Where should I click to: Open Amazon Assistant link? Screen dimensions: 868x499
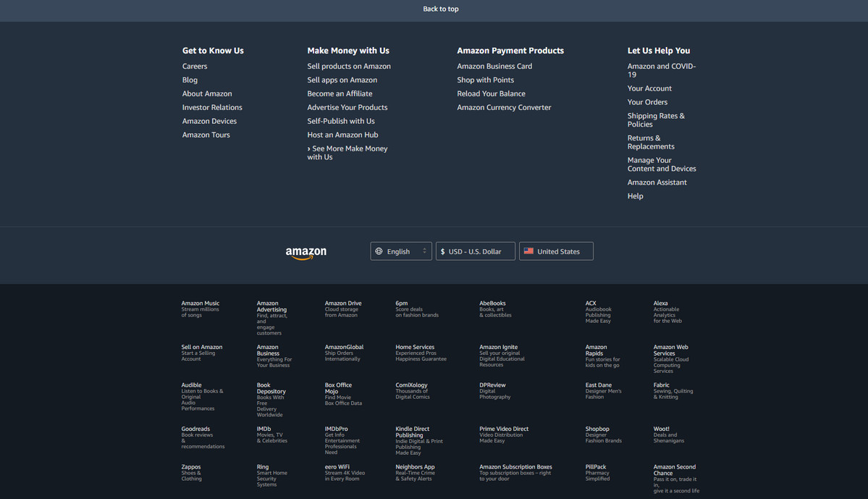tap(657, 183)
